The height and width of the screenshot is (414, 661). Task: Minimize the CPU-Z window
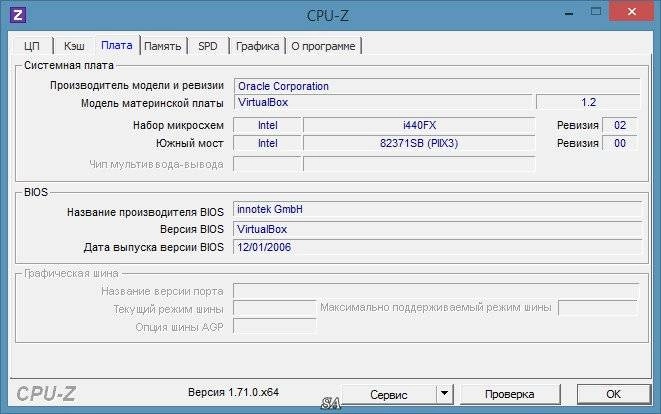pos(569,13)
